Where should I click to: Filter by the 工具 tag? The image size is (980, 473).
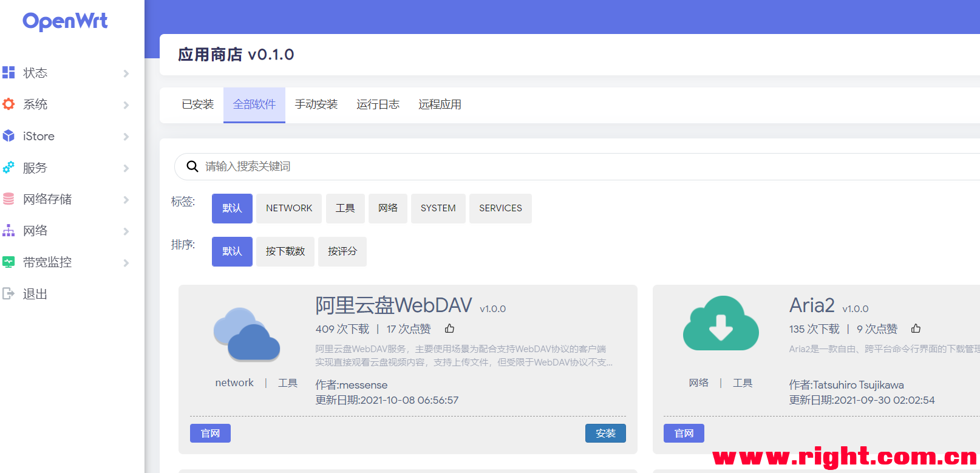[345, 208]
